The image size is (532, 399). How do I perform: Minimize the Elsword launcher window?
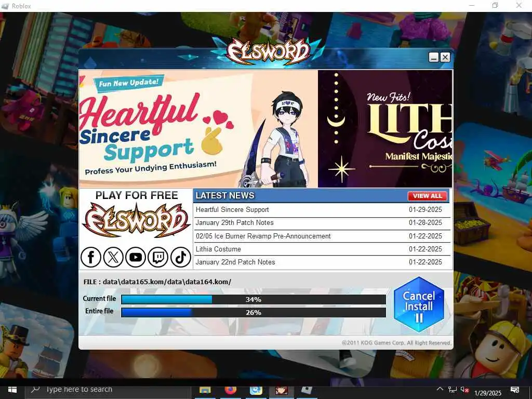point(434,57)
